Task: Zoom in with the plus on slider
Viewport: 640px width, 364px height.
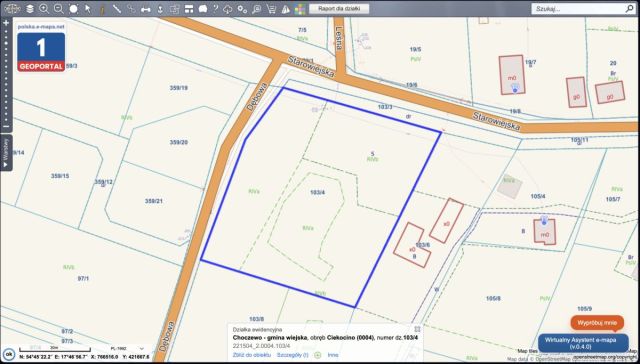Action: 6,23
